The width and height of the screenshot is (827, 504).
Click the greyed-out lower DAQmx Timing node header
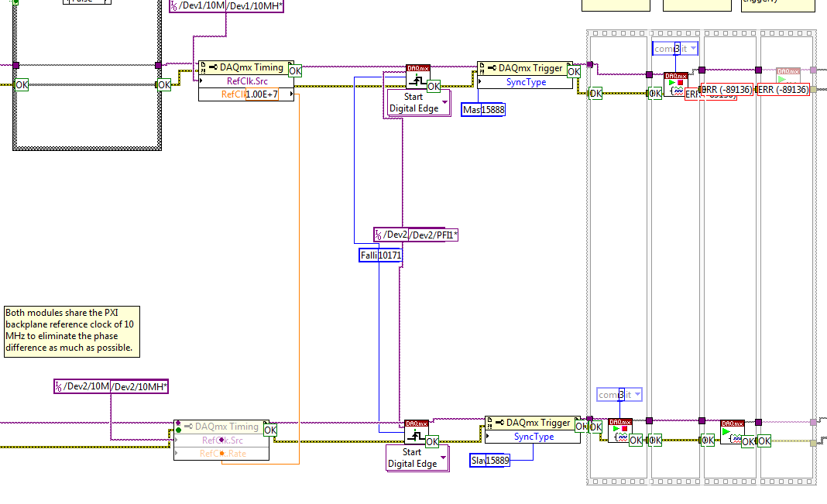coord(221,427)
